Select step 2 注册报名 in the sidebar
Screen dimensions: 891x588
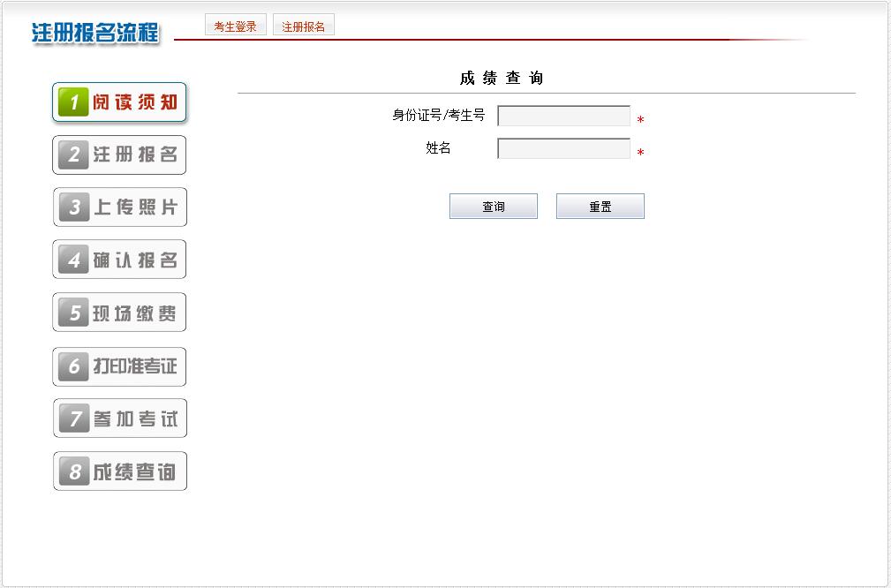[119, 155]
